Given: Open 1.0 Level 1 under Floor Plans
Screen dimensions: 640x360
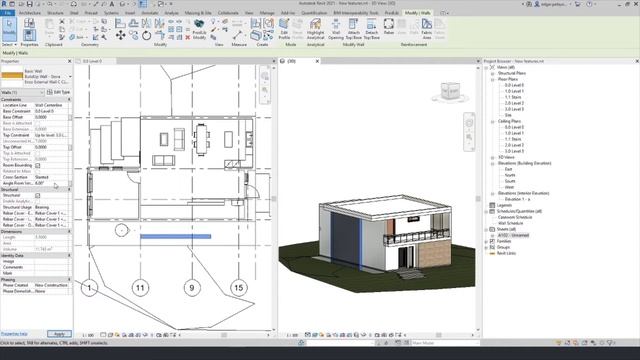Looking at the screenshot, I should (x=514, y=91).
